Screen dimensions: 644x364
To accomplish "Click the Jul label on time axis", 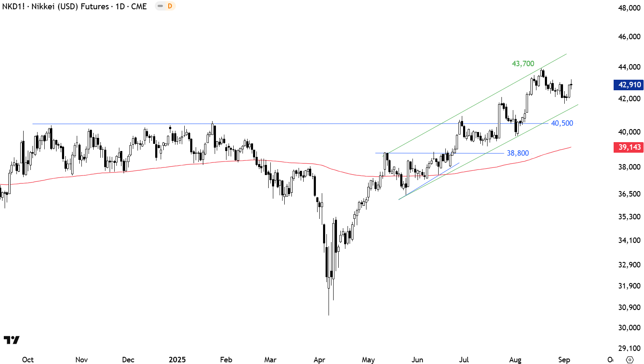I will coord(464,360).
